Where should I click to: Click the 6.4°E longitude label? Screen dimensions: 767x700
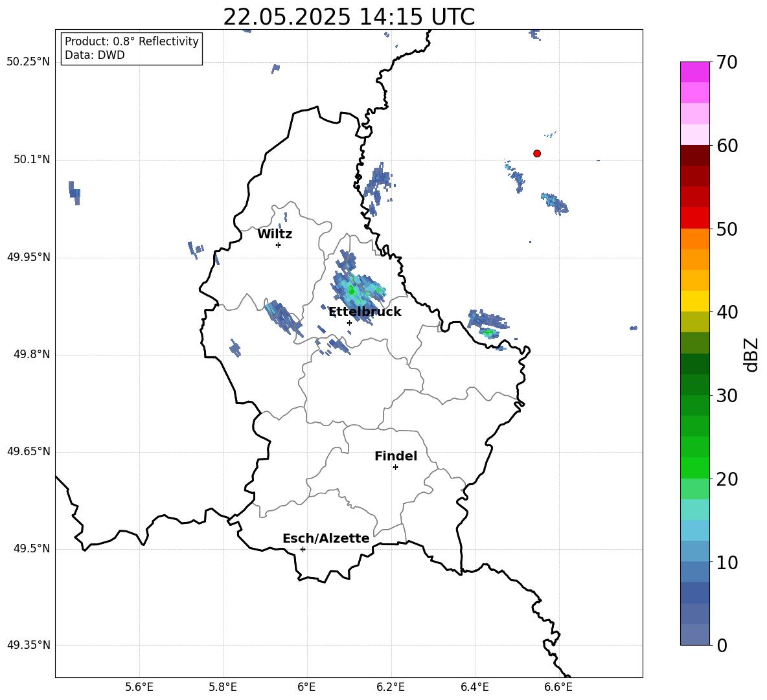pos(474,687)
